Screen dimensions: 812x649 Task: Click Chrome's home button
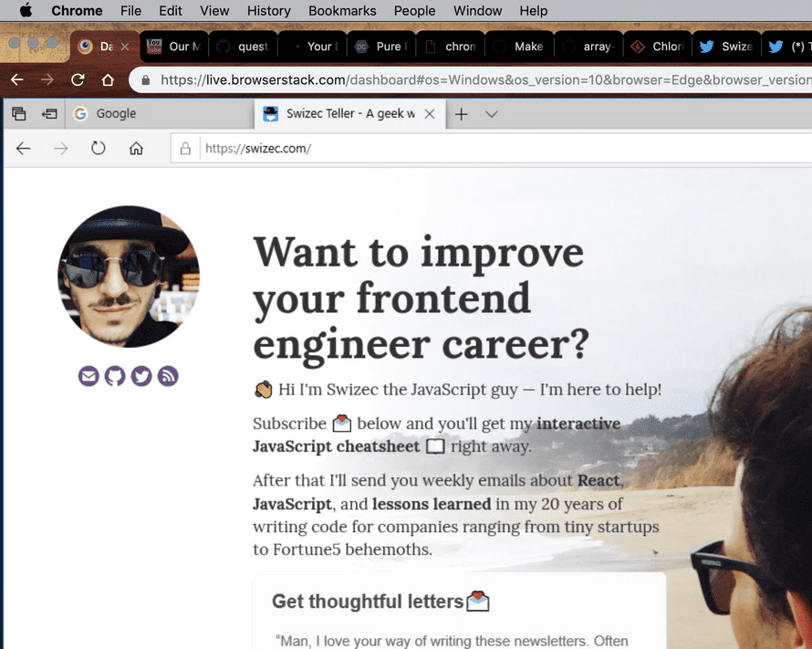coord(108,80)
